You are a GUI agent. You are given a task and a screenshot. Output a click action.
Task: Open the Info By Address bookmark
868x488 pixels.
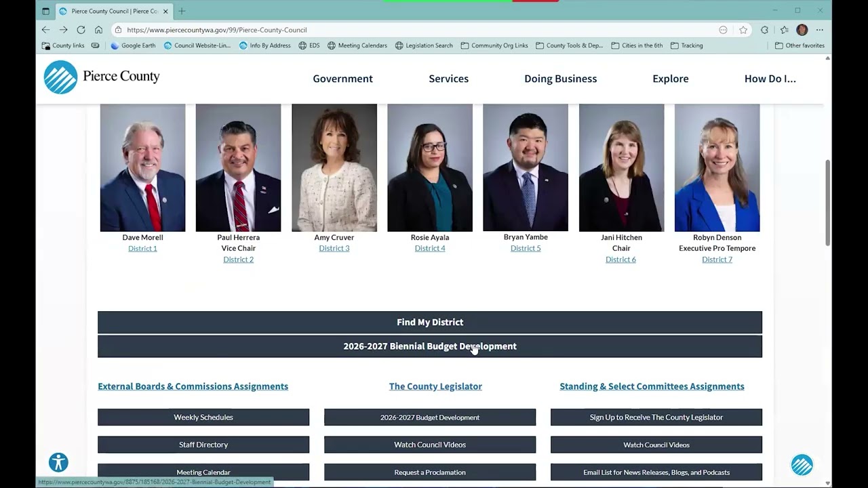(x=265, y=45)
